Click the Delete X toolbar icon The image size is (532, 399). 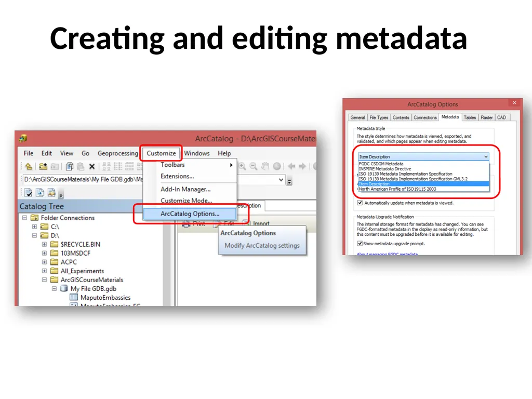tap(91, 166)
